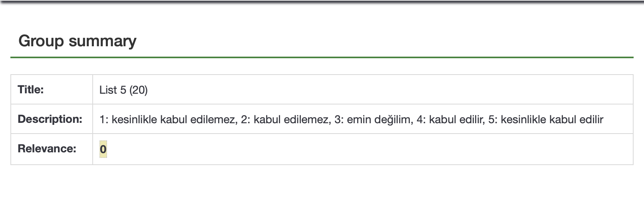644x197 pixels.
Task: Click the List 5 (20) title value
Action: (123, 90)
